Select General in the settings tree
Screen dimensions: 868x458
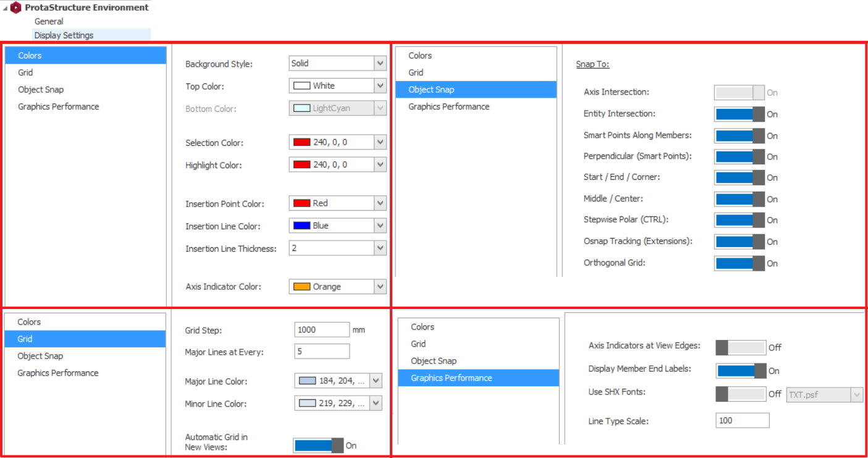(49, 22)
